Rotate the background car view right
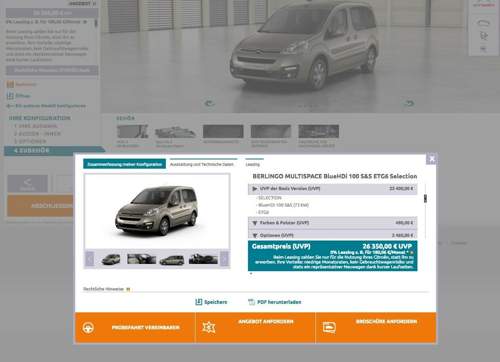500x362 pixels. [x=409, y=103]
